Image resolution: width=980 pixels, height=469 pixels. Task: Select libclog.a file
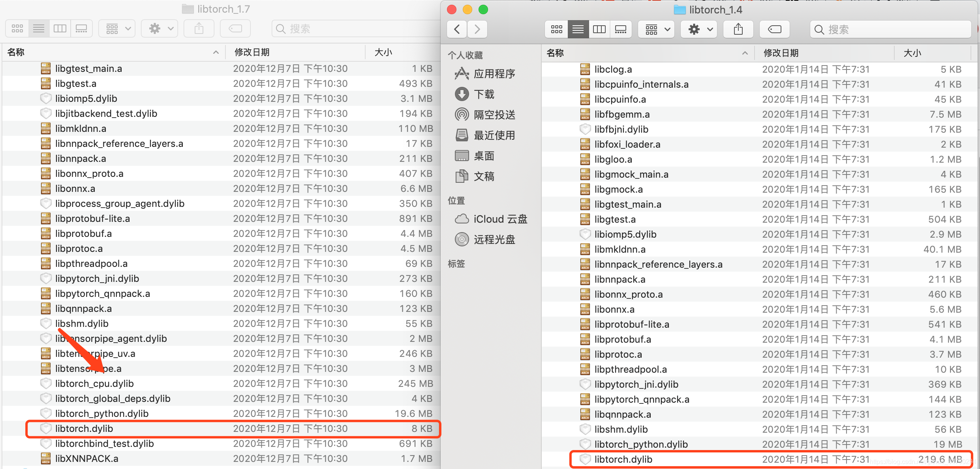pos(760,69)
